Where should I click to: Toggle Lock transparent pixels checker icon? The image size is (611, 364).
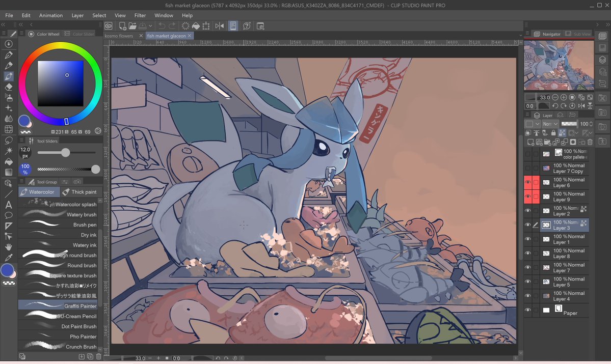[562, 133]
